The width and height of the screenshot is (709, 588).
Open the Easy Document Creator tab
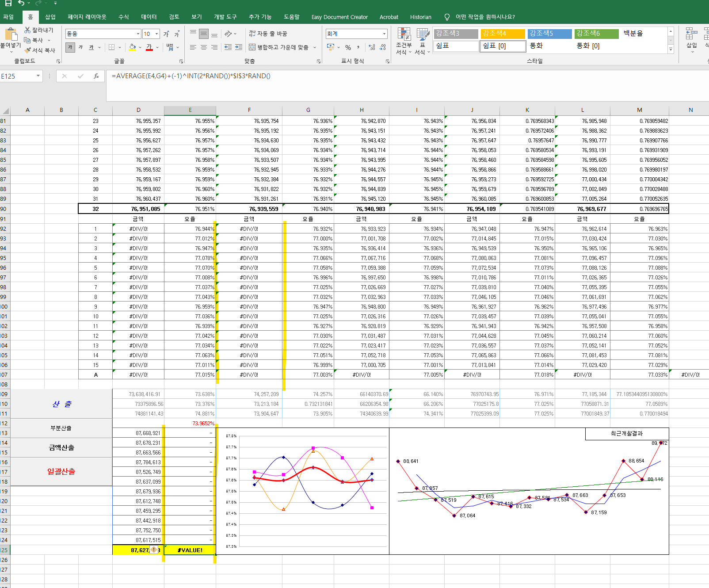pyautogui.click(x=339, y=17)
